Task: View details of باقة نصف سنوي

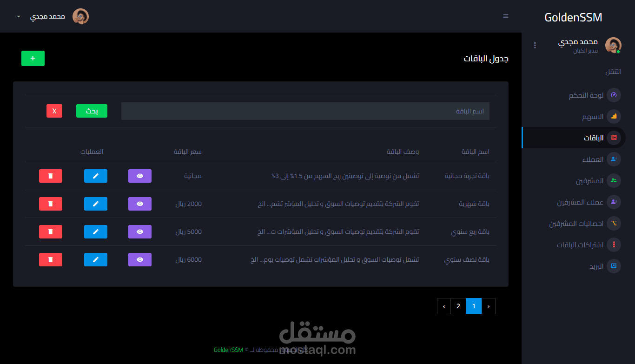Action: pyautogui.click(x=140, y=260)
